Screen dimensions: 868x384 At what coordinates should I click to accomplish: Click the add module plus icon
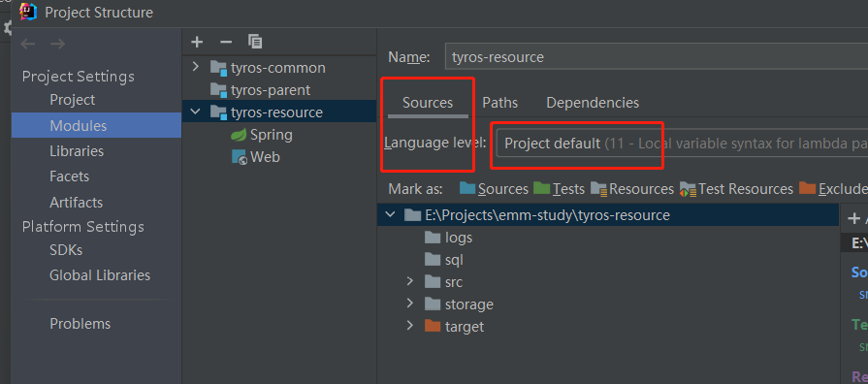(197, 42)
